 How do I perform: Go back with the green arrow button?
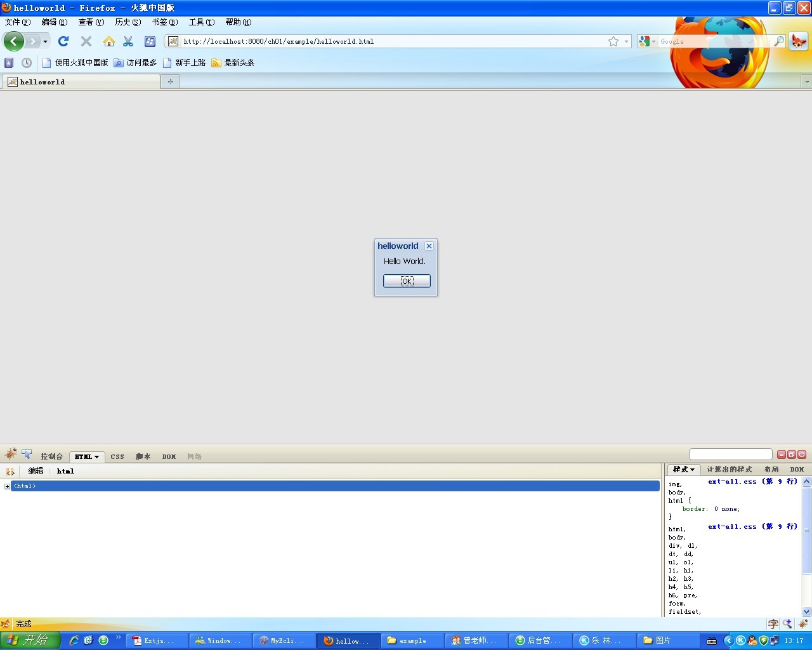click(x=14, y=41)
